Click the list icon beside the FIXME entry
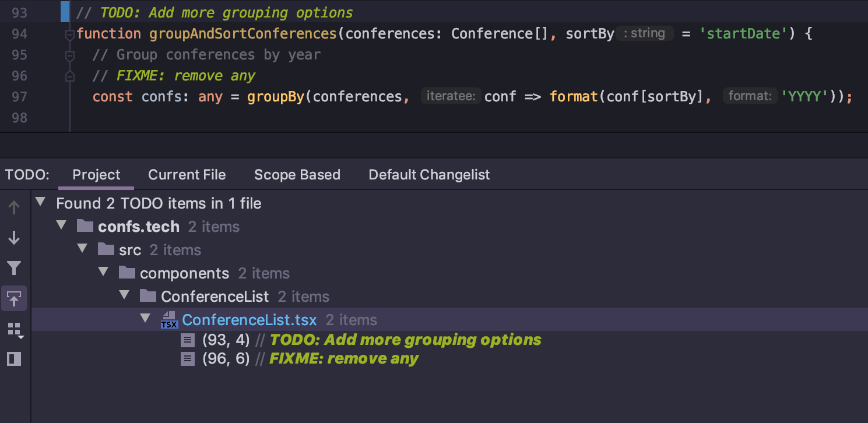This screenshot has height=423, width=868. click(x=187, y=358)
